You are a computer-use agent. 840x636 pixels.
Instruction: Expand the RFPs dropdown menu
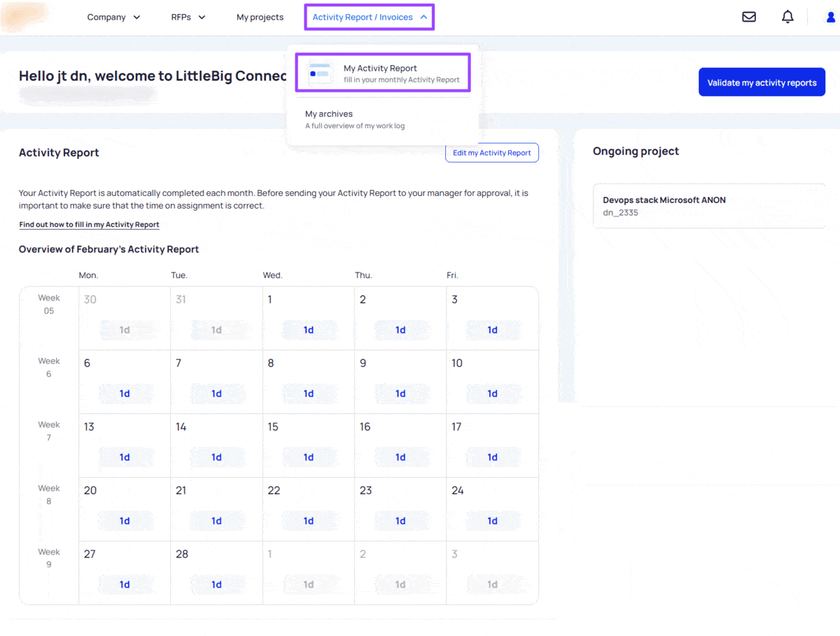pyautogui.click(x=188, y=18)
